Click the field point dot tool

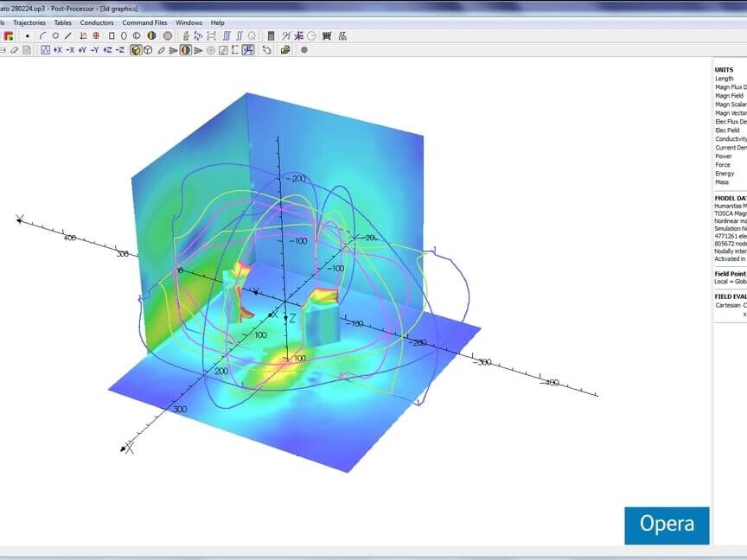28,36
